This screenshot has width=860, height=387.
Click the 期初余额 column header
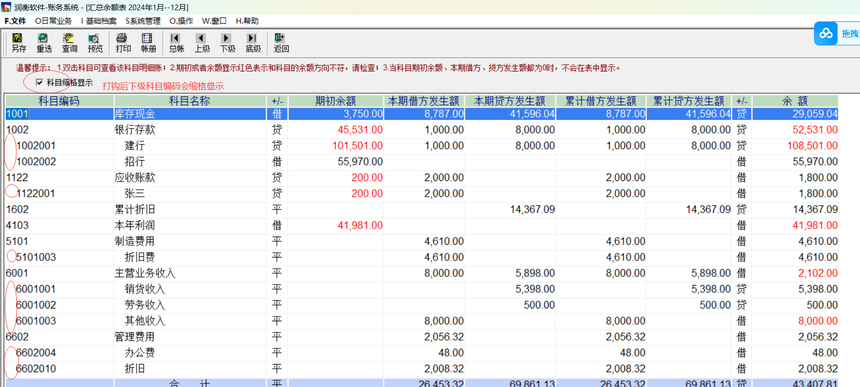coord(336,101)
